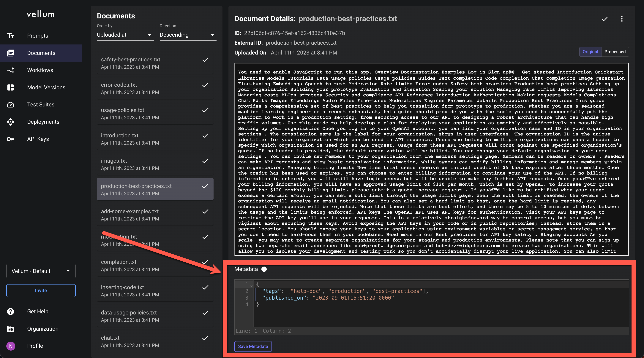The image size is (644, 358).
Task: Click the Save Metadata button
Action: (x=253, y=346)
